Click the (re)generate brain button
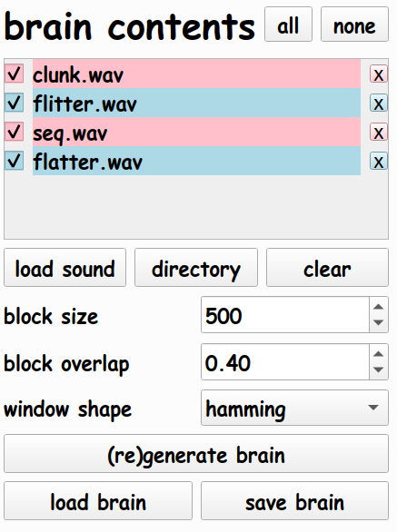Viewport: 397px width, 532px height. click(196, 454)
